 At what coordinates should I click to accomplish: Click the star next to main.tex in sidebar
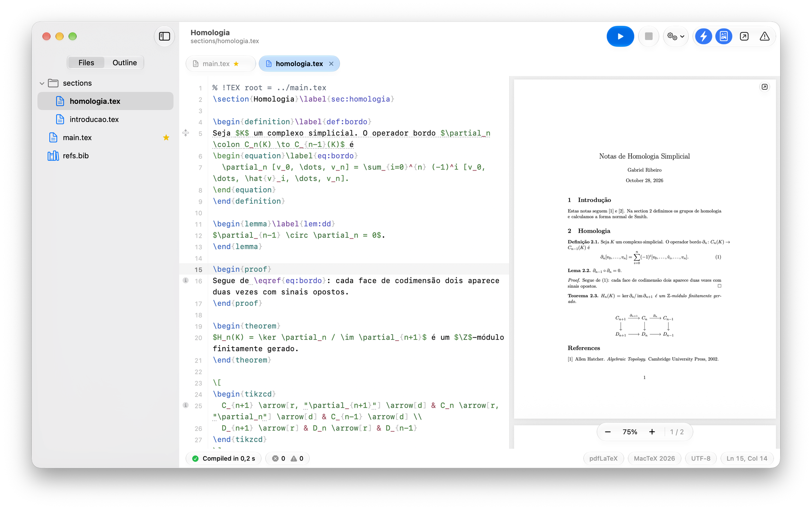click(166, 137)
